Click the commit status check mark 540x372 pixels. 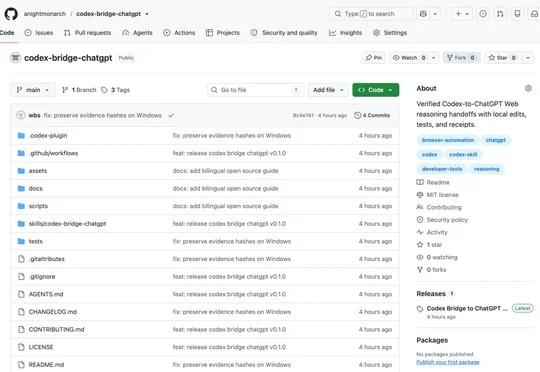(171, 115)
